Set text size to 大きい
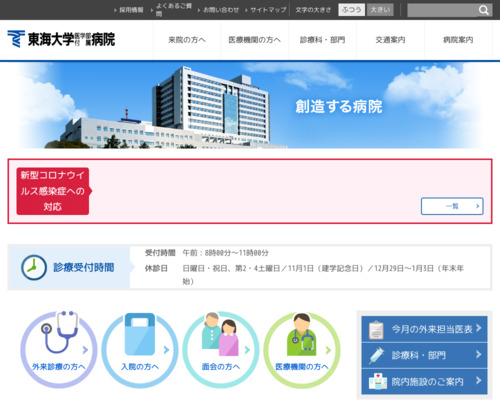500x400 pixels. coord(380,10)
